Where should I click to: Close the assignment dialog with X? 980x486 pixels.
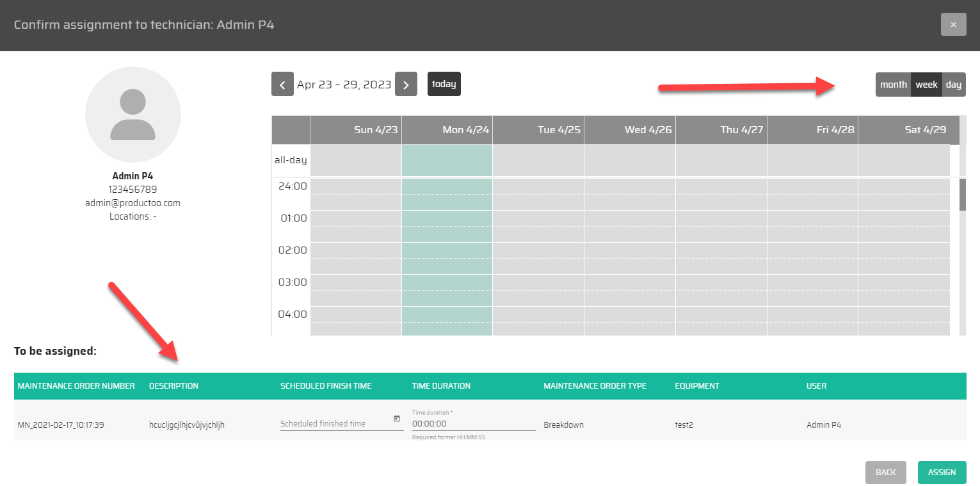pyautogui.click(x=953, y=24)
